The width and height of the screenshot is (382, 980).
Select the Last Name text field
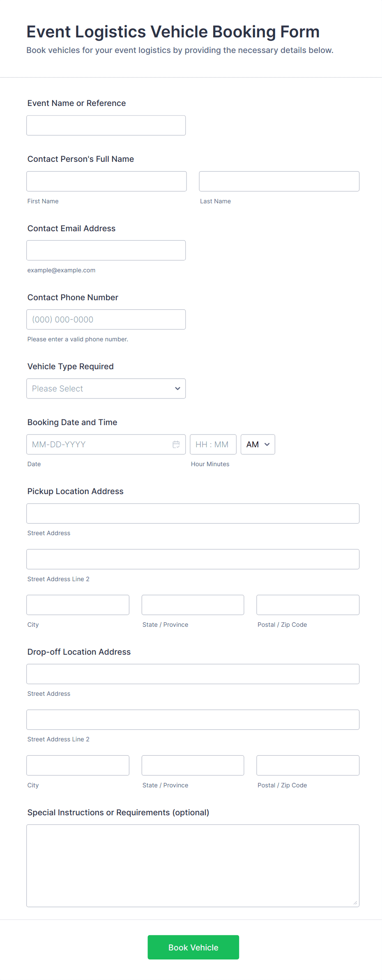pyautogui.click(x=279, y=181)
